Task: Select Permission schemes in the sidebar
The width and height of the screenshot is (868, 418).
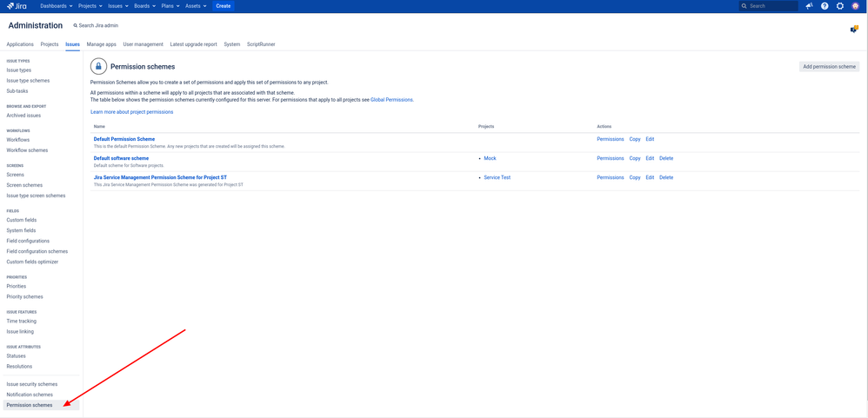Action: tap(42, 405)
